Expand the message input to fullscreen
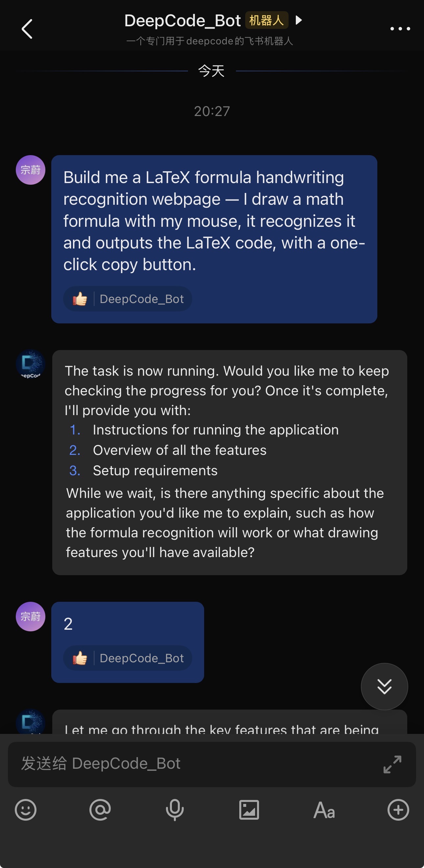Screen dimensions: 424x868 tap(392, 764)
